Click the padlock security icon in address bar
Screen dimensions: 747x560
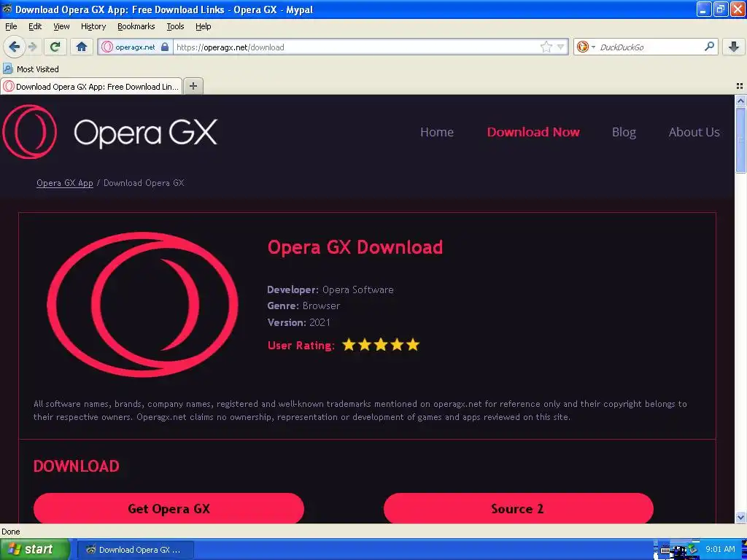click(x=165, y=47)
